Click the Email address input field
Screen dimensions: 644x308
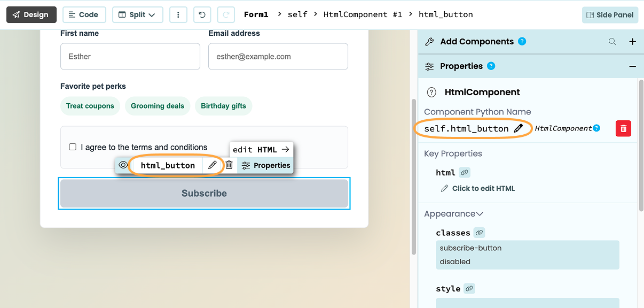(x=278, y=56)
